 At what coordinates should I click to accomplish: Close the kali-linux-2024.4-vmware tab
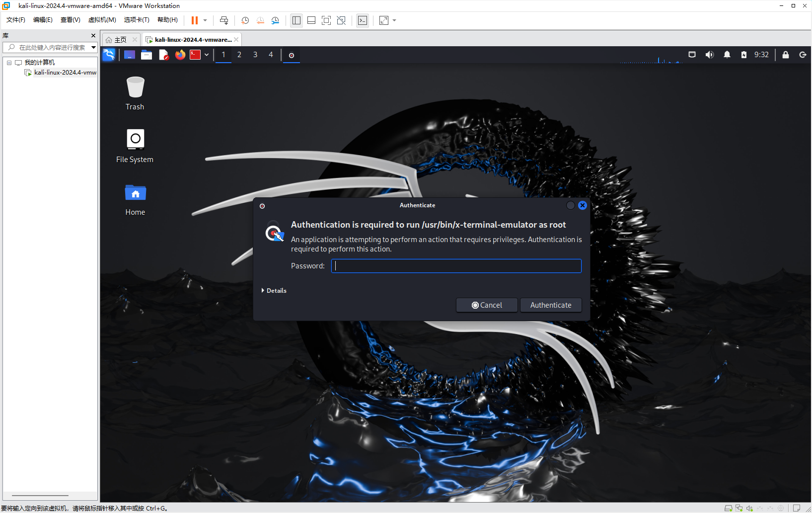(236, 40)
